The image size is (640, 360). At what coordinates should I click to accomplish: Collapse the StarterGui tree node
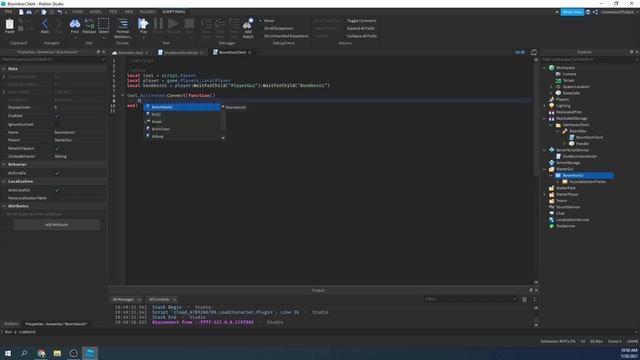coord(544,169)
